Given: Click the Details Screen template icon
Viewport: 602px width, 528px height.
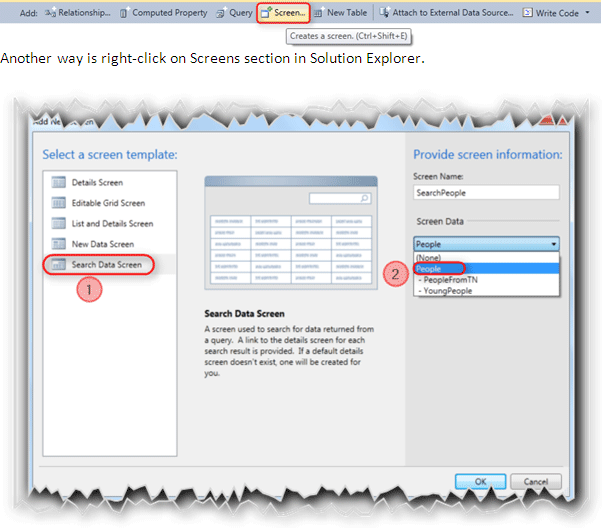Looking at the screenshot, I should 58,182.
